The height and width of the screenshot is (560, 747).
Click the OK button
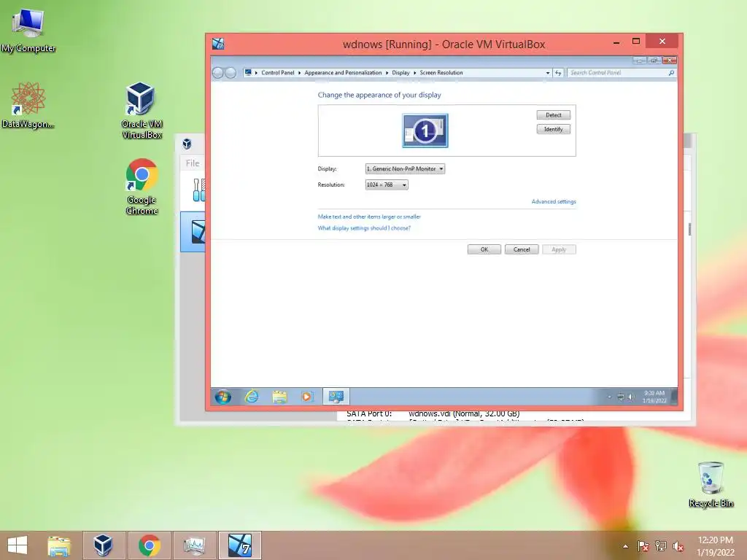[484, 249]
